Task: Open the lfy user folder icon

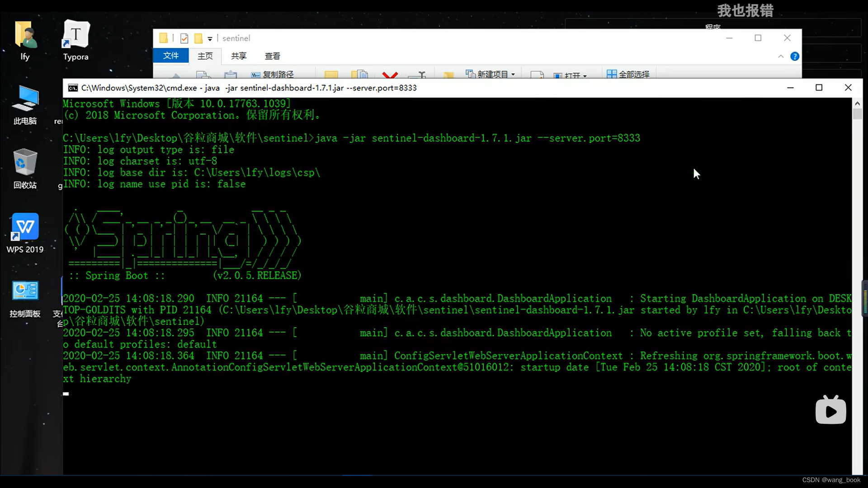Action: (25, 35)
